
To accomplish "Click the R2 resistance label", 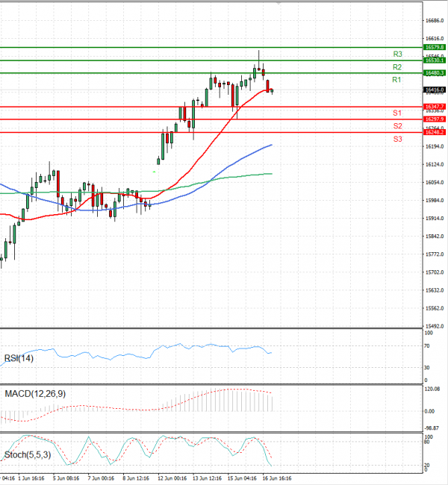I will pyautogui.click(x=397, y=67).
